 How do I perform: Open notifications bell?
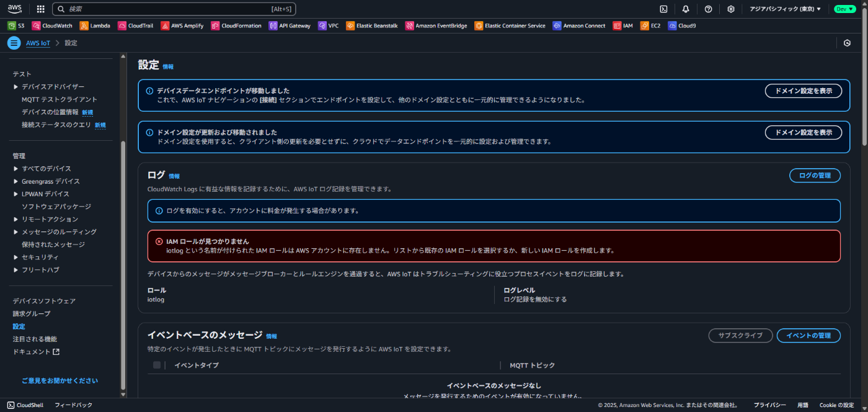click(x=686, y=9)
